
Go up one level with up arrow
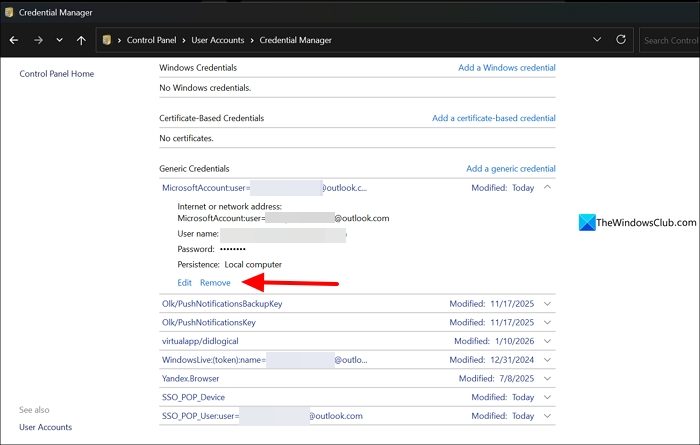(x=81, y=40)
